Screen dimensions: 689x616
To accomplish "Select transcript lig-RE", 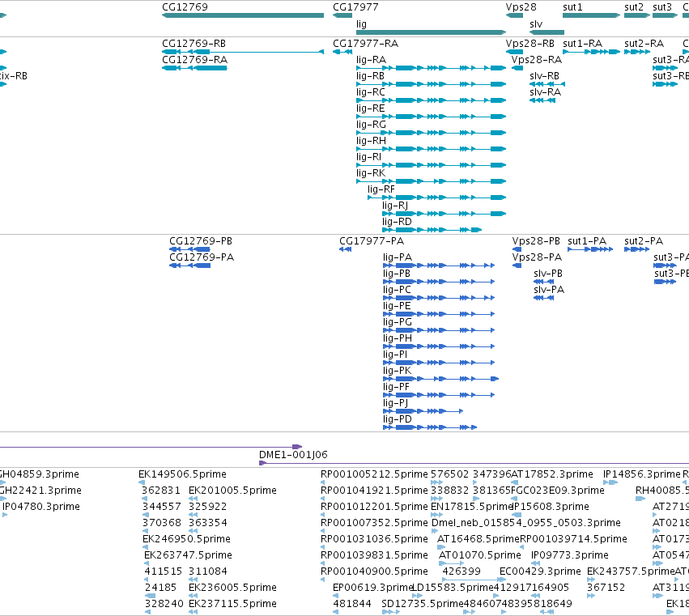I will point(431,117).
